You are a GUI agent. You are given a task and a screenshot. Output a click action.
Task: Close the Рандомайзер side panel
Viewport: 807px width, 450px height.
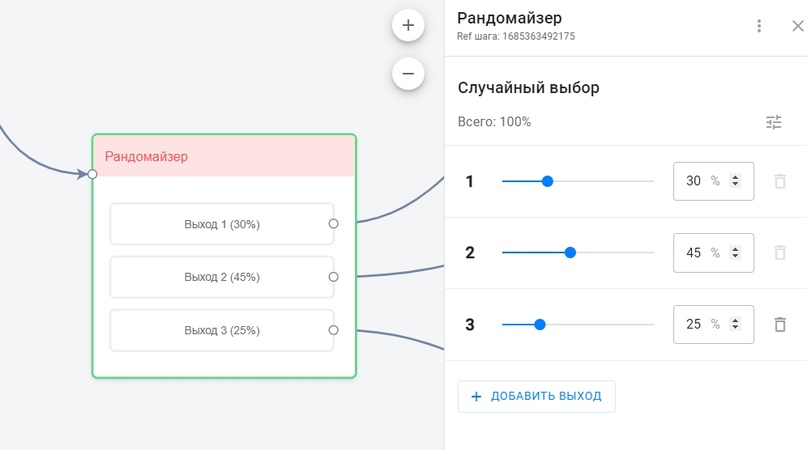pos(797,26)
